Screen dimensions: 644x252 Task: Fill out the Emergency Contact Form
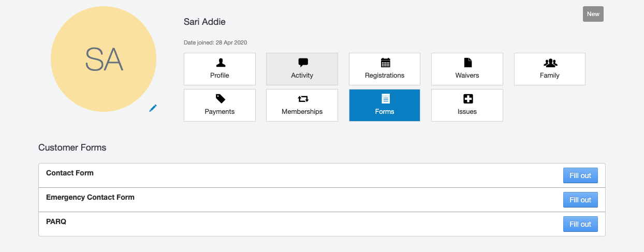(x=580, y=200)
